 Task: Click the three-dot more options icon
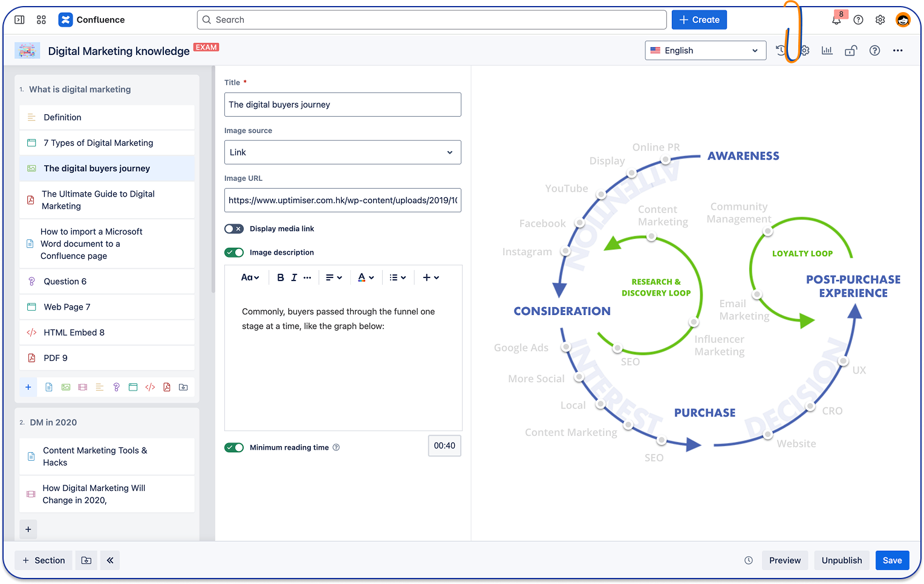point(897,51)
